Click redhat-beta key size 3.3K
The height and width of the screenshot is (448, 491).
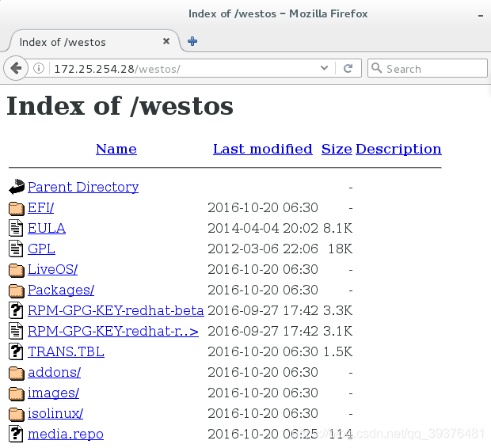[x=337, y=310]
